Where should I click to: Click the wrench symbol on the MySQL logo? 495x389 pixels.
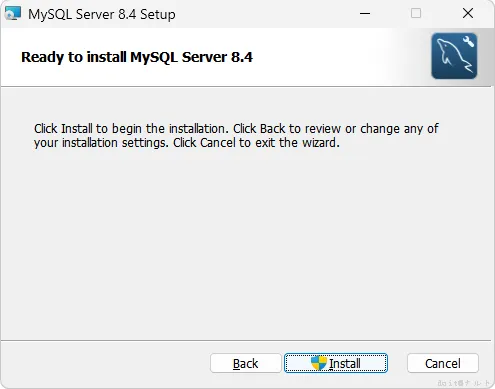(468, 41)
